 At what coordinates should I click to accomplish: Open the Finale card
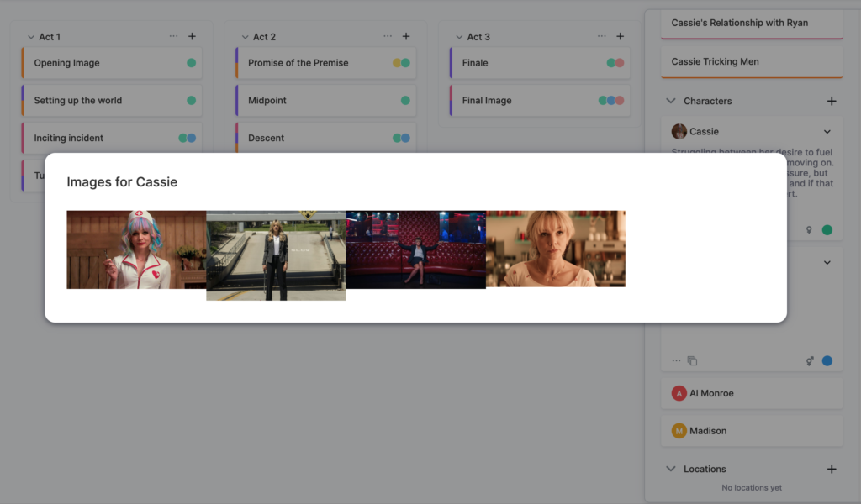coord(540,62)
